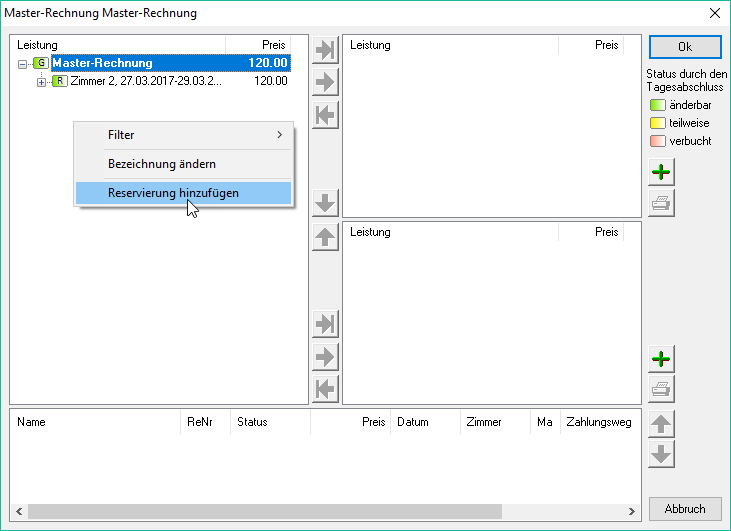Click the lower printer icon
731x531 pixels.
tap(661, 389)
